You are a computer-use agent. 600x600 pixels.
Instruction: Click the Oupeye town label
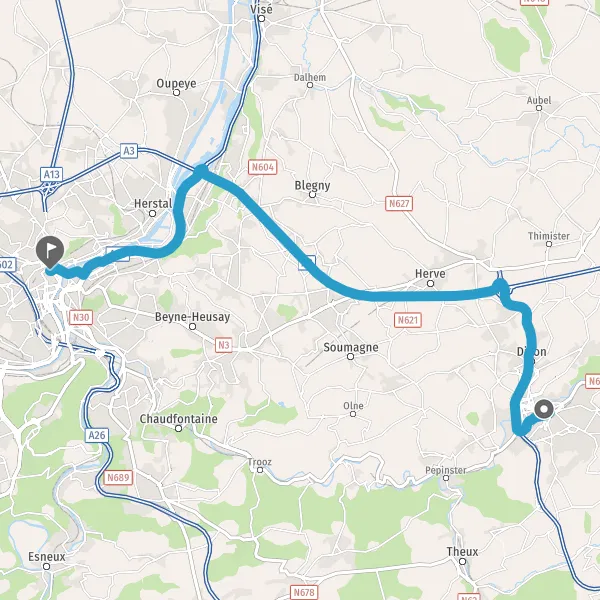[176, 83]
